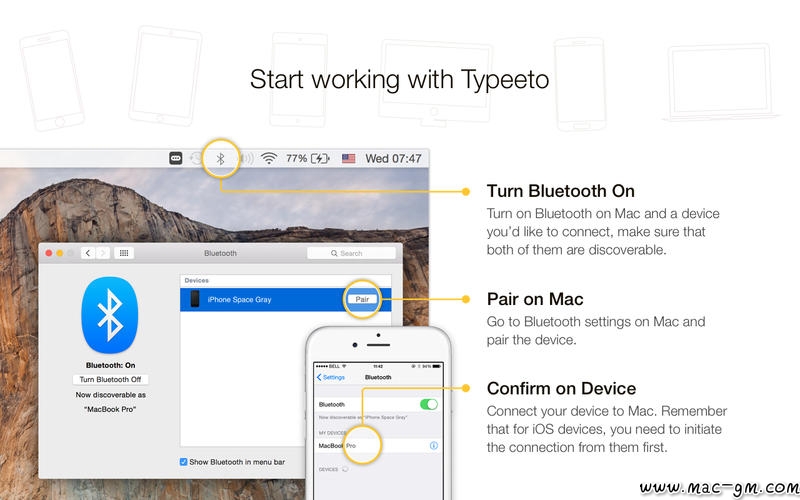Open the faded Time Machine menu bar icon

click(x=196, y=159)
